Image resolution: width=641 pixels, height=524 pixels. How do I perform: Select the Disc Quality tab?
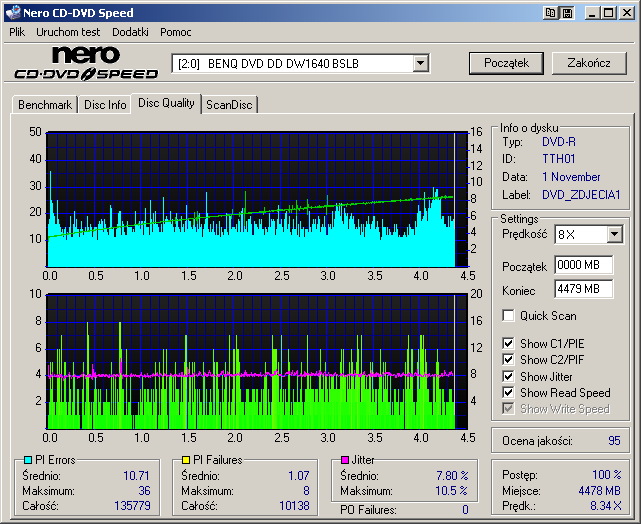(x=166, y=103)
